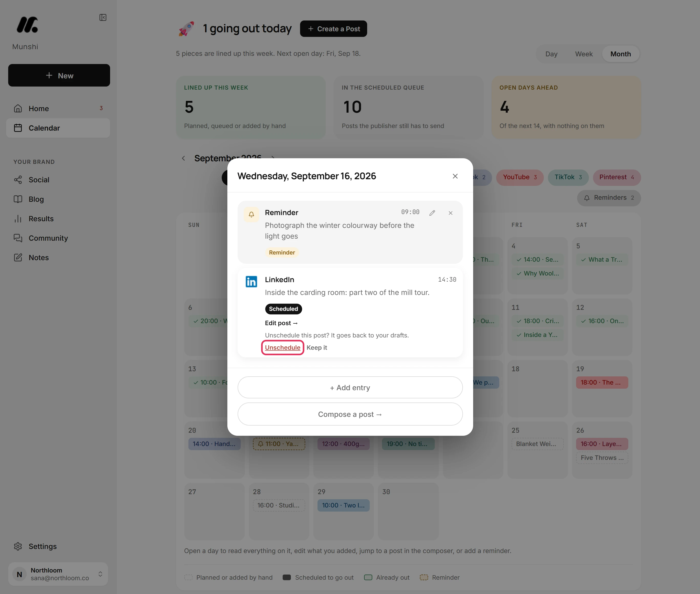Expand the Northloom account switcher
The width and height of the screenshot is (700, 594).
click(x=58, y=574)
